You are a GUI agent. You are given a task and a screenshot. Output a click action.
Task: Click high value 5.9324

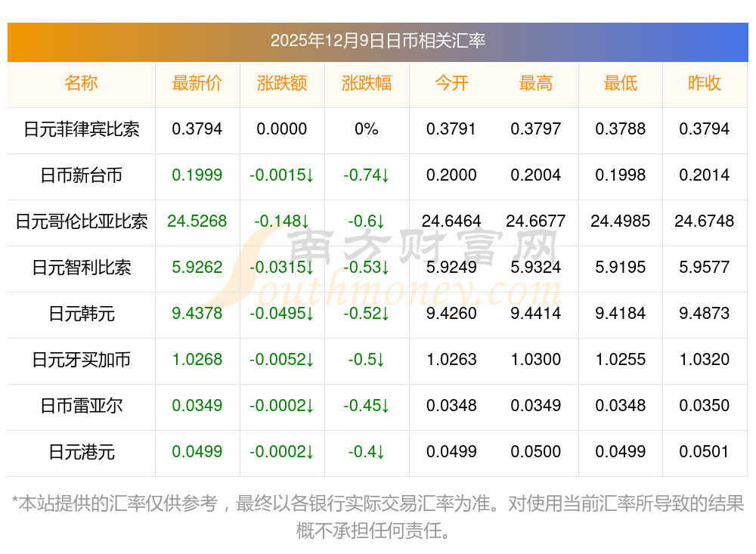pyautogui.click(x=536, y=267)
